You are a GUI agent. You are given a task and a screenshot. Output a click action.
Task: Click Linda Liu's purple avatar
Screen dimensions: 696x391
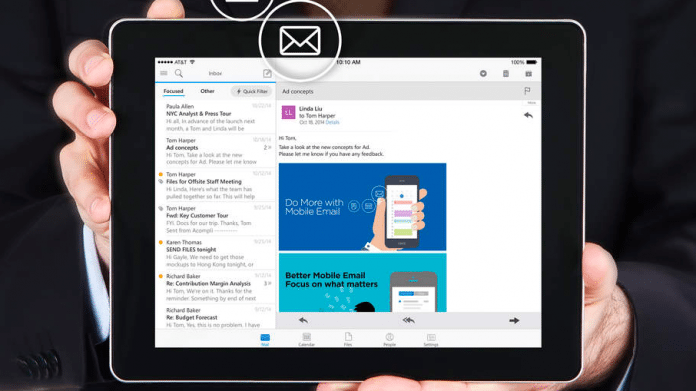pyautogui.click(x=289, y=112)
